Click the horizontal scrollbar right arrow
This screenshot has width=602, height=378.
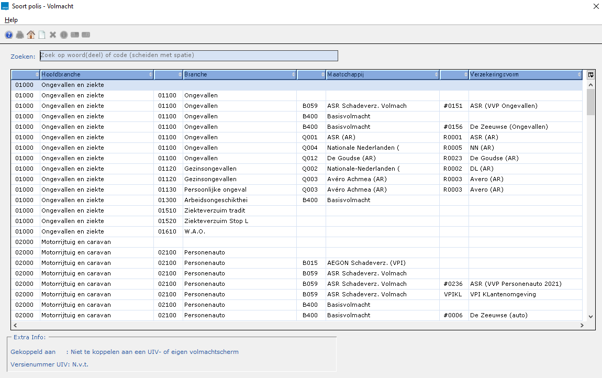582,325
